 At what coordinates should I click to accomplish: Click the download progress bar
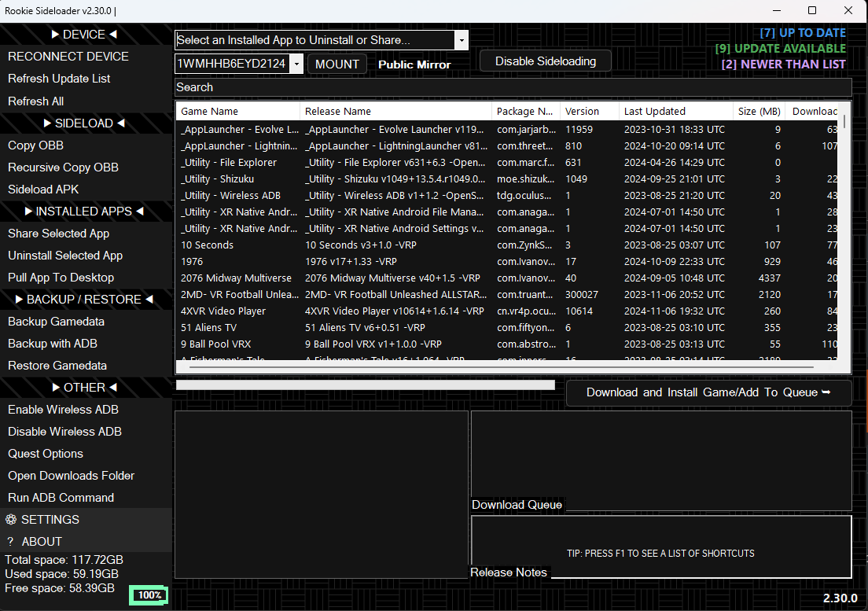(365, 385)
